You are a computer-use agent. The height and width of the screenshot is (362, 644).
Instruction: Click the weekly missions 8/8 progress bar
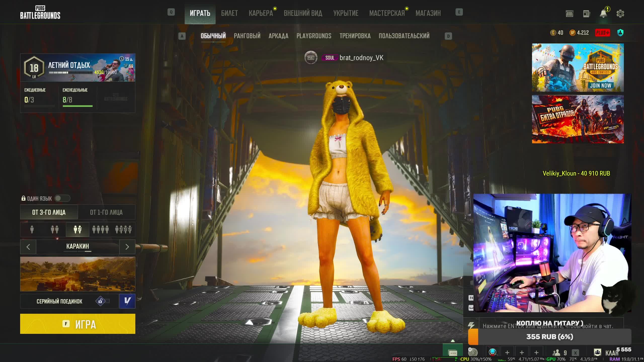[78, 106]
